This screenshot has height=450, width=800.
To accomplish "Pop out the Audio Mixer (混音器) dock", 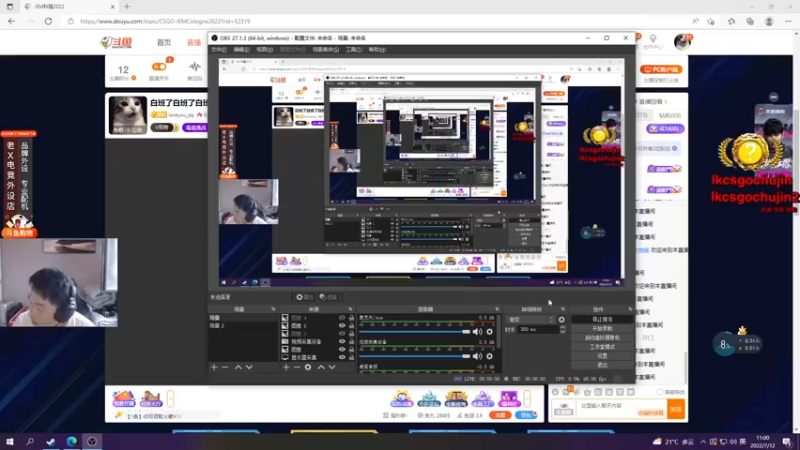I will (497, 309).
